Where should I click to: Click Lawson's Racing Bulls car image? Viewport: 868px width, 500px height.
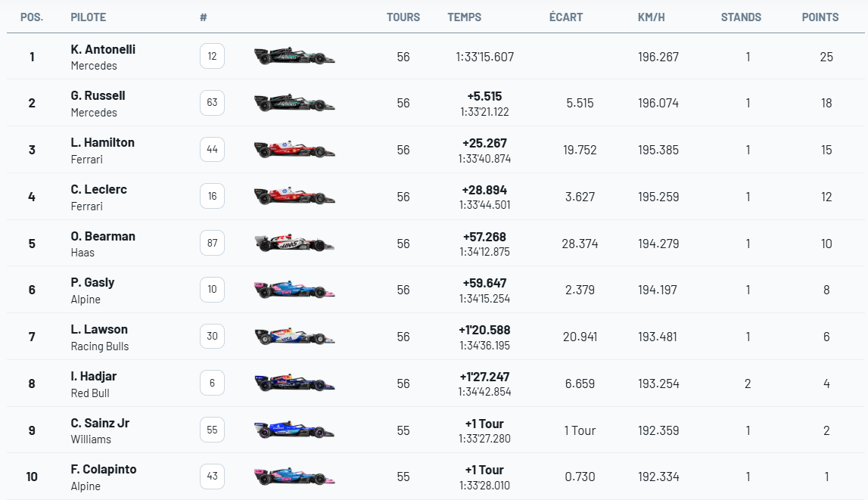tap(294, 337)
